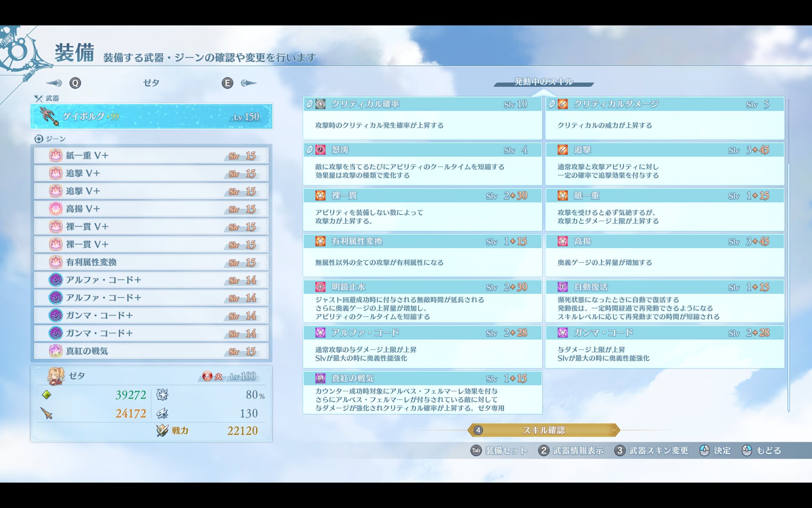Screen dimensions: 812x508
Task: Click the 自動復活 skill icon
Action: click(562, 287)
